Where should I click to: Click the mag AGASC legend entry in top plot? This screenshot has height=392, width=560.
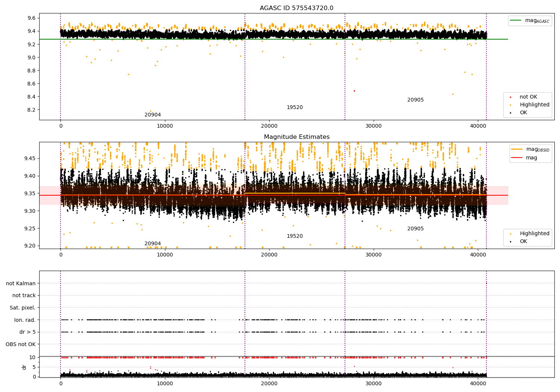(x=537, y=21)
